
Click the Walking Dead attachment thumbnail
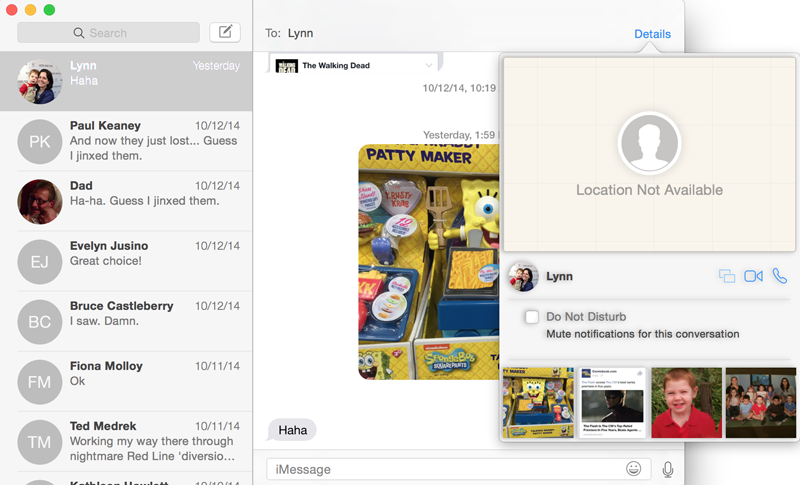pos(286,66)
